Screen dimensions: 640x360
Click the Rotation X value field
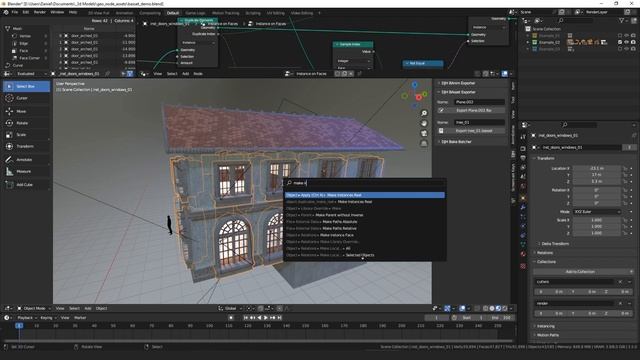point(596,190)
